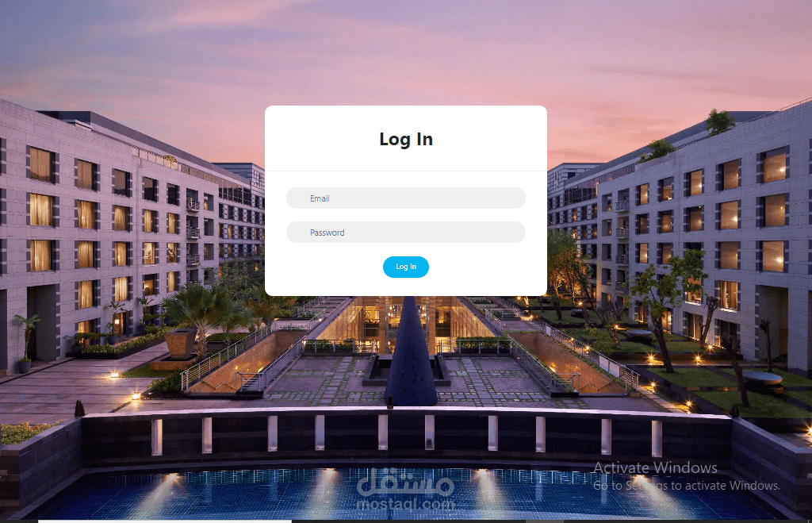Screen dimensions: 812x523
Task: Focus the Email input field
Action: 405,198
